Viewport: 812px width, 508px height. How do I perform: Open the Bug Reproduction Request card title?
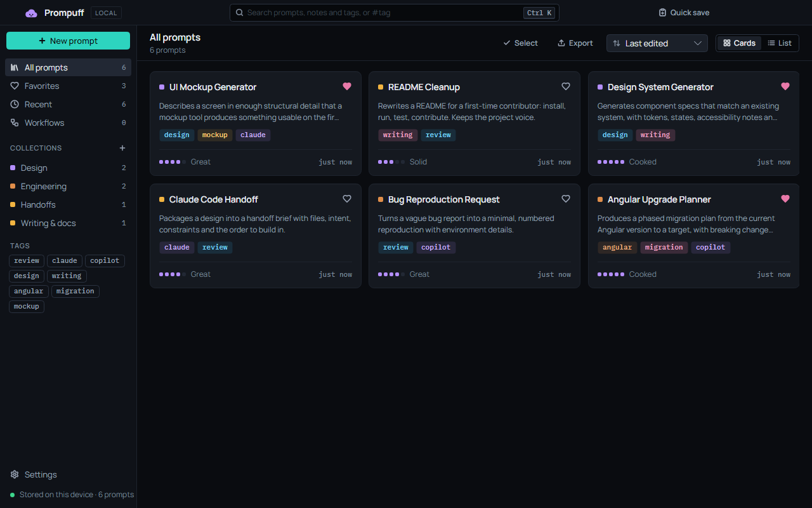coord(444,199)
